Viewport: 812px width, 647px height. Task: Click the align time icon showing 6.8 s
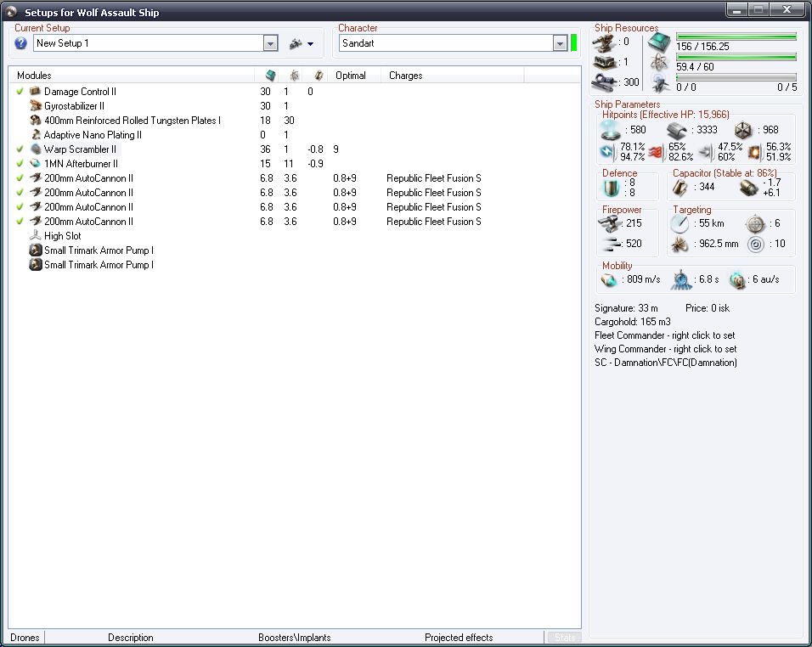(x=681, y=280)
